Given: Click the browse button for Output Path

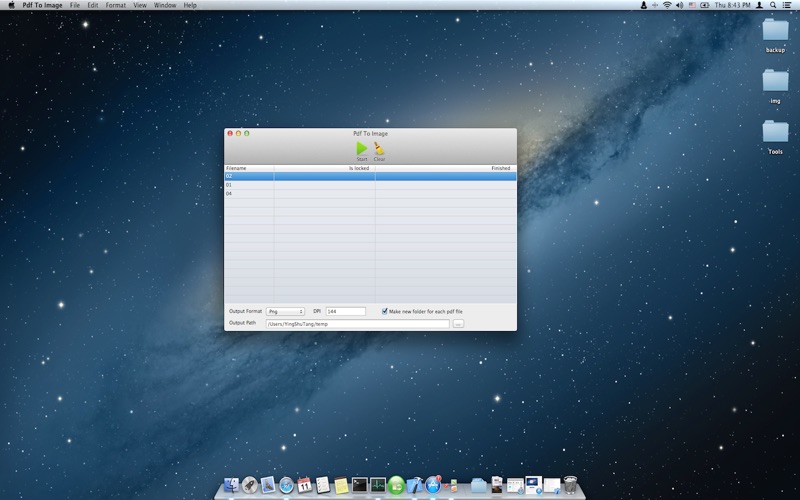Looking at the screenshot, I should point(458,324).
